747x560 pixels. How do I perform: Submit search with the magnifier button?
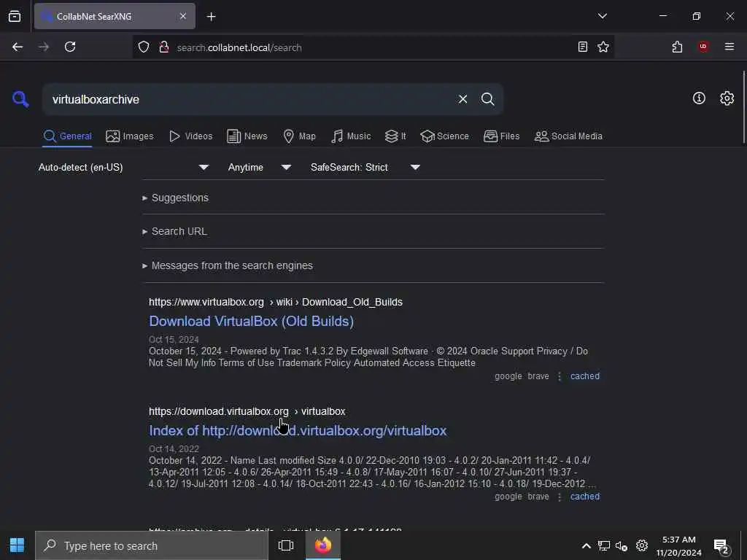487,99
